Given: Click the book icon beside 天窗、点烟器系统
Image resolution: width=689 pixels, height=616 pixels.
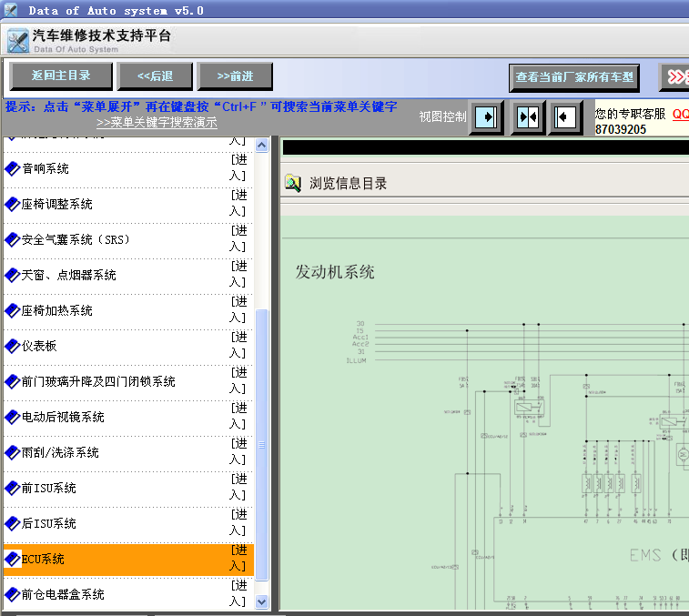Looking at the screenshot, I should click(13, 275).
